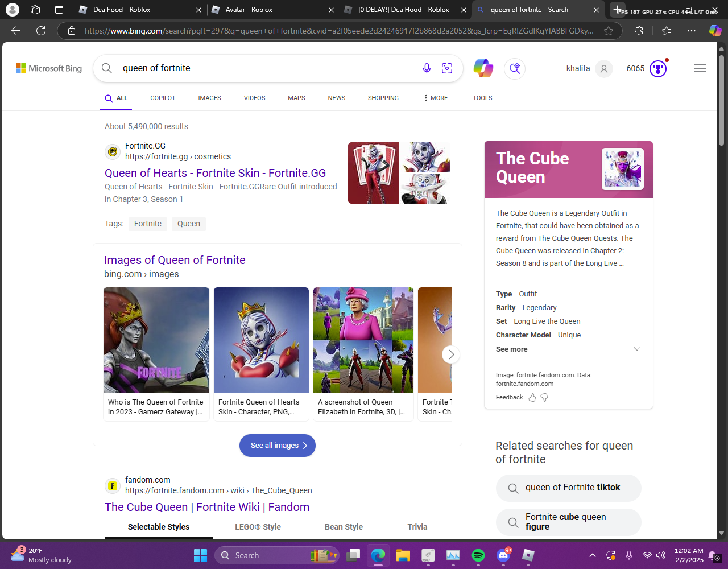Switch to the COPILOT search tab
The width and height of the screenshot is (728, 569).
(x=163, y=98)
